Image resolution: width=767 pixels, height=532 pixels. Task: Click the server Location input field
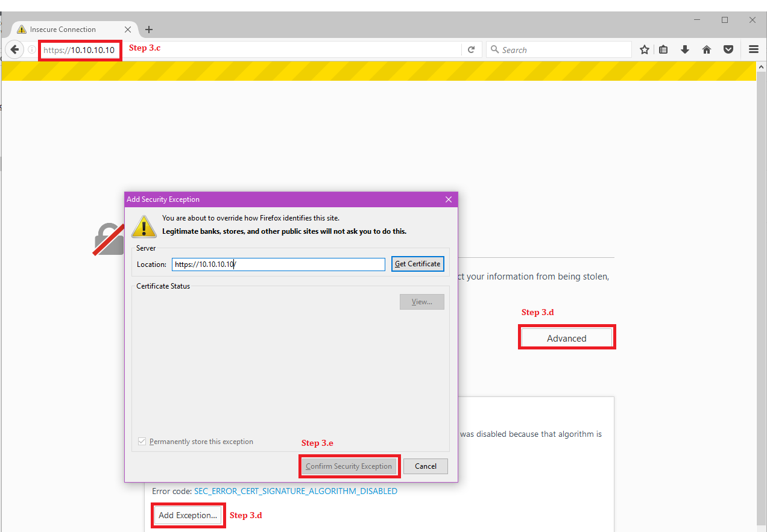(278, 264)
